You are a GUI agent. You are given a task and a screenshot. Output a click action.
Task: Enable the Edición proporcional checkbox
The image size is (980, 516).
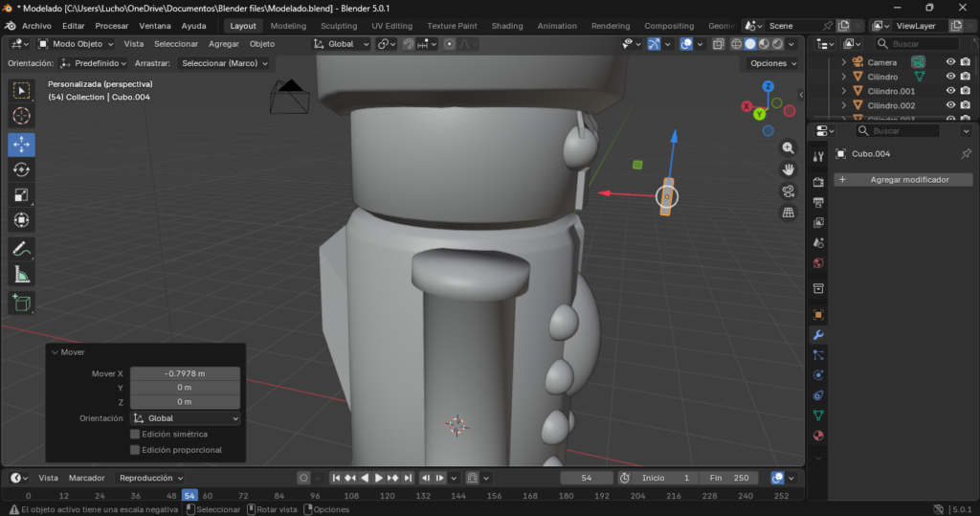(135, 450)
